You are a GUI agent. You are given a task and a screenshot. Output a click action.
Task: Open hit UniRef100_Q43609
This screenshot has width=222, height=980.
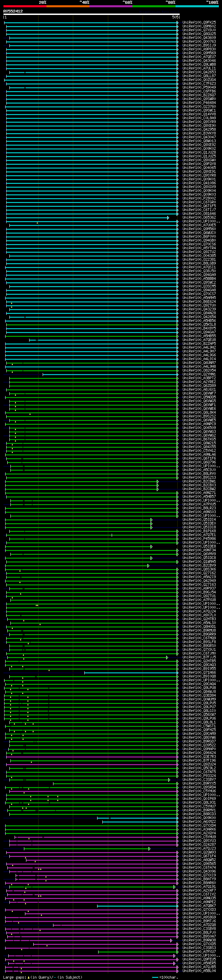pyautogui.click(x=199, y=38)
